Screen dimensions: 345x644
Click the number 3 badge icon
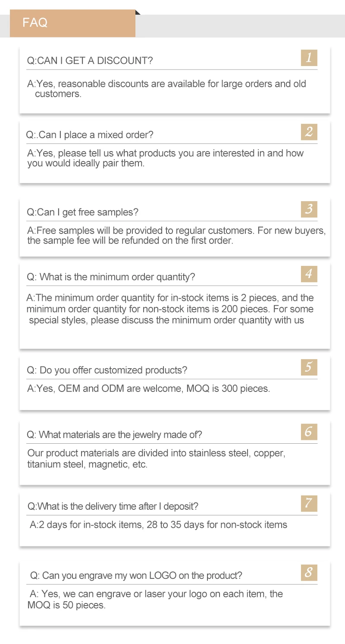309,209
